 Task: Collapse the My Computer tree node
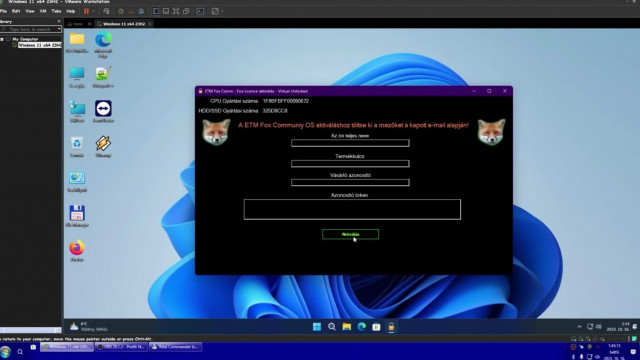point(2,39)
